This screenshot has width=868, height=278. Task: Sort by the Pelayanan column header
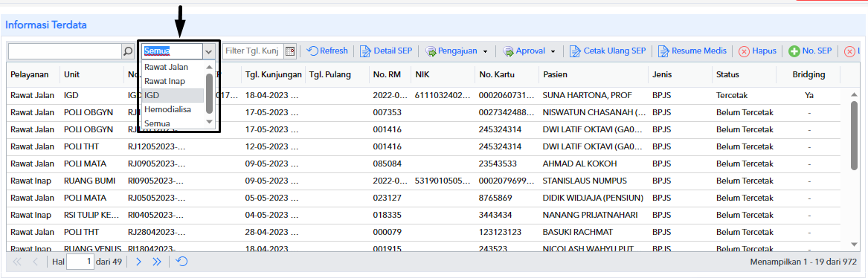point(33,74)
